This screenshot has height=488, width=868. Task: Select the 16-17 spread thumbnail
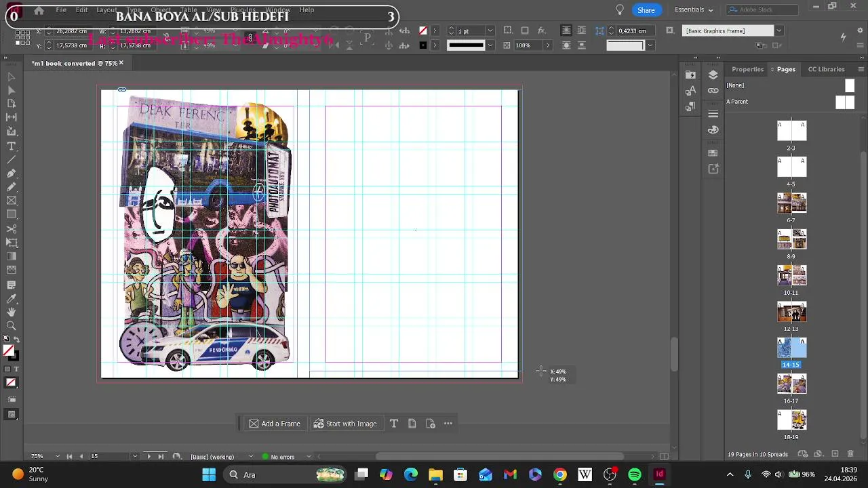click(x=791, y=384)
